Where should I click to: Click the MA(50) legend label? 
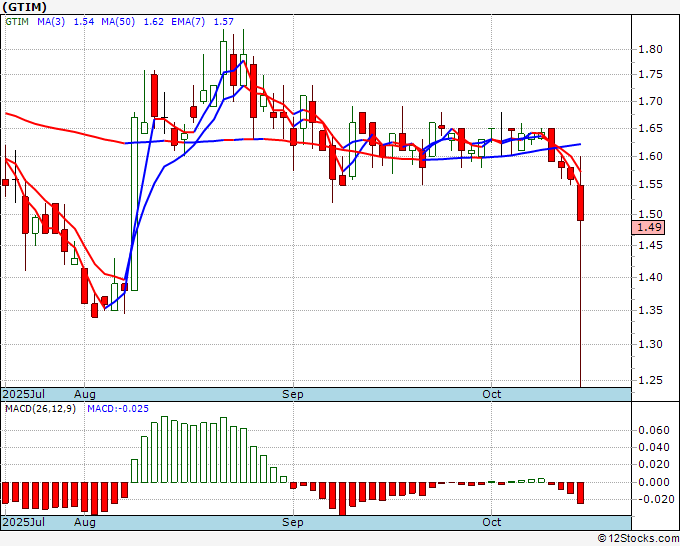coord(118,21)
